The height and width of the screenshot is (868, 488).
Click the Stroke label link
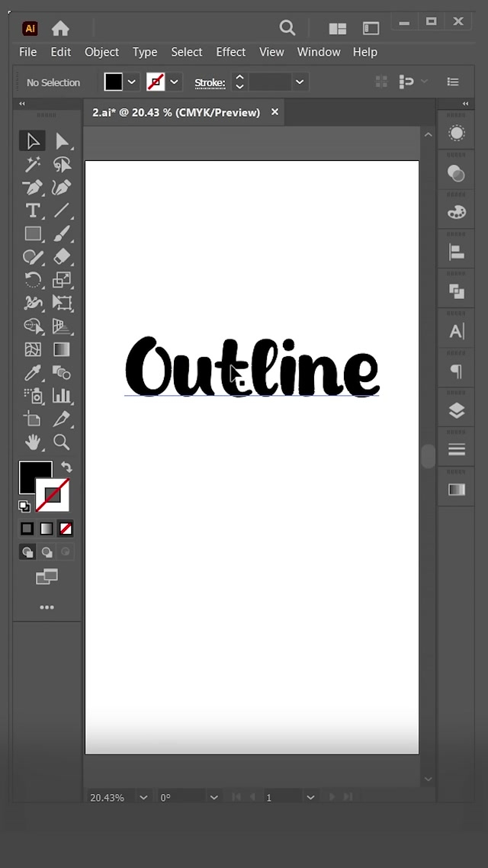point(209,83)
